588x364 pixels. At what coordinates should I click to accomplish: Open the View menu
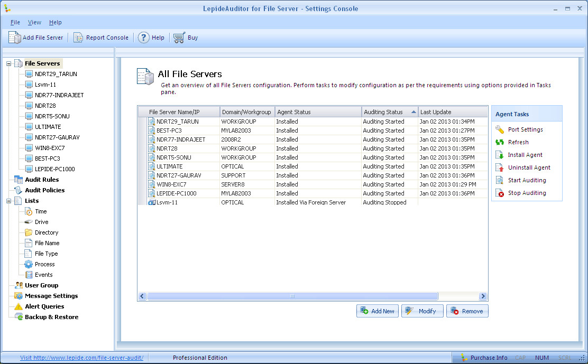pos(34,23)
